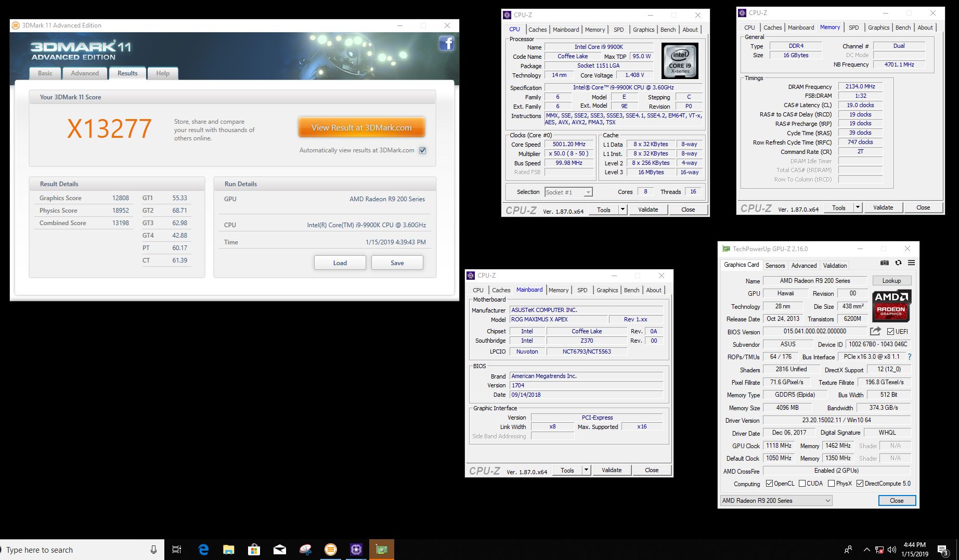Open File Explorer from the taskbar
This screenshot has width=959, height=560.
click(x=228, y=550)
